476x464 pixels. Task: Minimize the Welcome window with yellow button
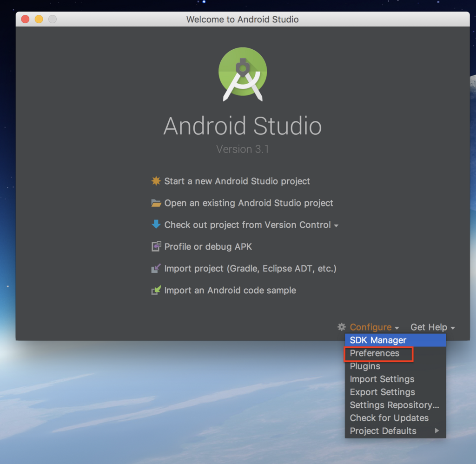pyautogui.click(x=39, y=19)
